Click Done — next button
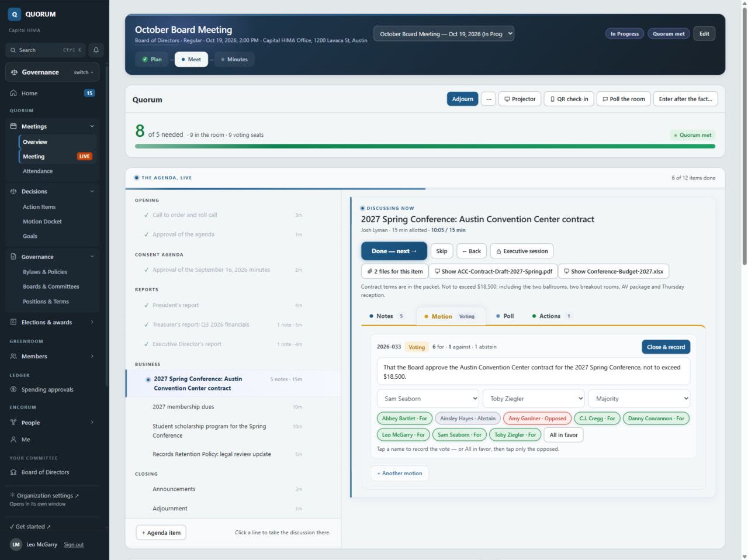The height and width of the screenshot is (560, 748). pyautogui.click(x=394, y=251)
